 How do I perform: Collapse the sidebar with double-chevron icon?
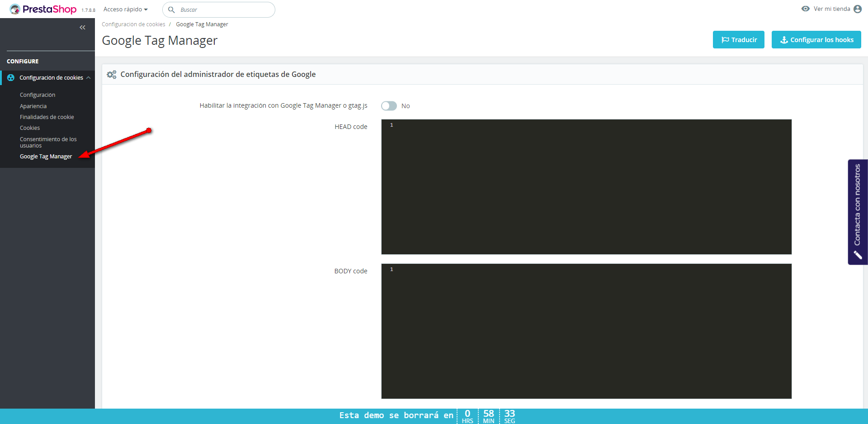[x=82, y=28]
